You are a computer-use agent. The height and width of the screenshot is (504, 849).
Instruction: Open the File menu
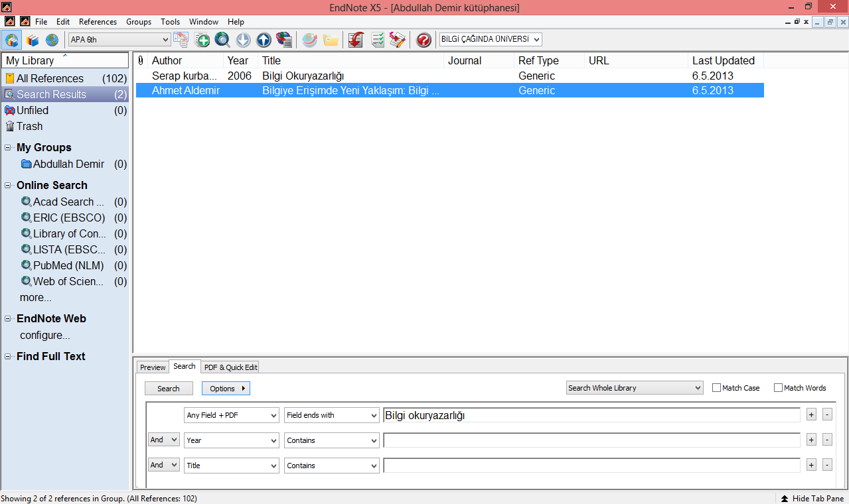[x=41, y=22]
